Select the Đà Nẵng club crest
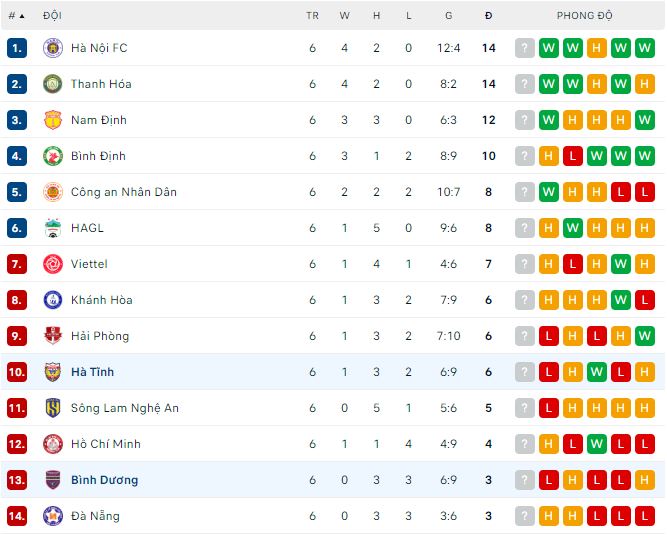This screenshot has height=535, width=667. click(x=53, y=516)
